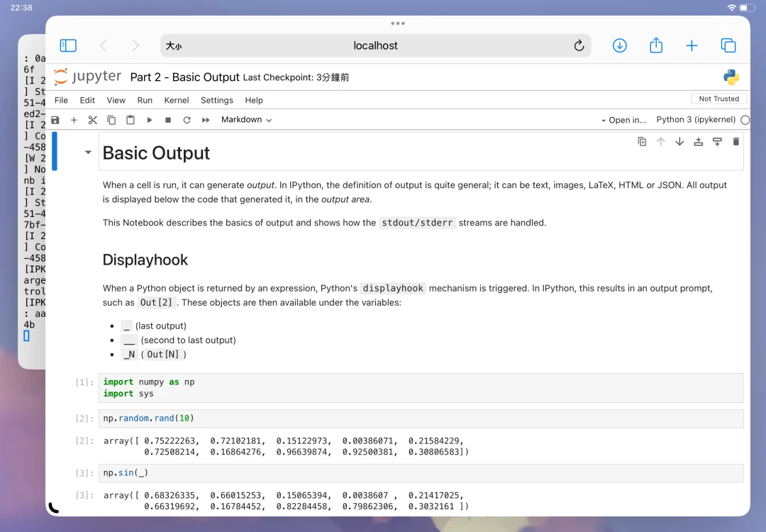Screen dimensions: 766x532
Task: Save the notebook with the floppy disk icon
Action: [55, 120]
